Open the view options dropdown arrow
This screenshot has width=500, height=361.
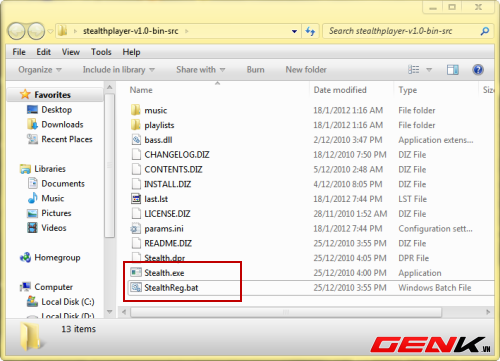coord(429,70)
